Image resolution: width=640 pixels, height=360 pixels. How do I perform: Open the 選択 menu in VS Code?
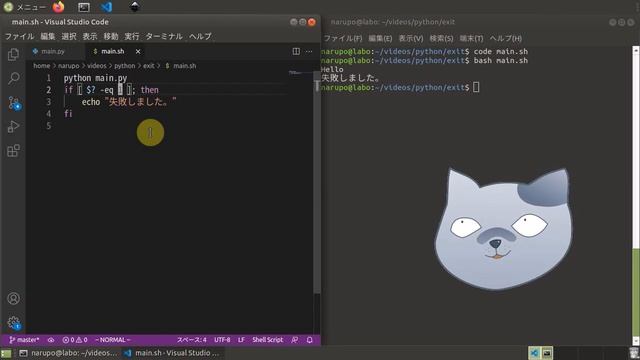69,36
